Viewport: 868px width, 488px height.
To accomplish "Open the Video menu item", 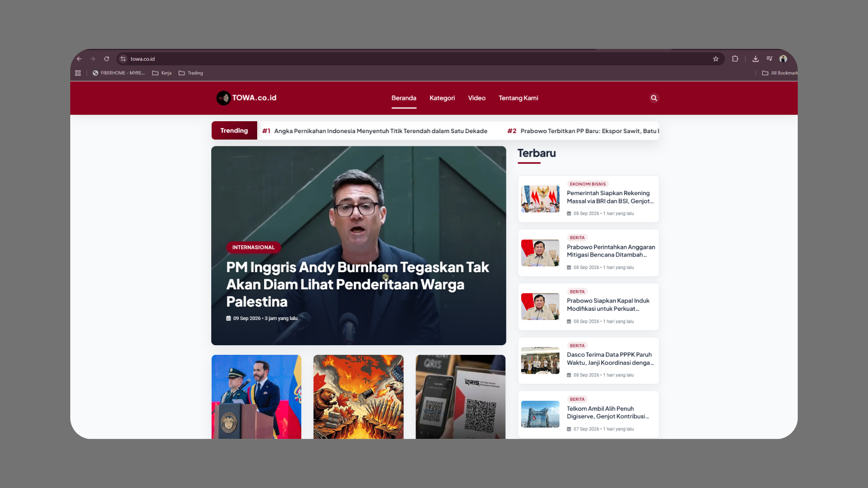I will coord(477,98).
